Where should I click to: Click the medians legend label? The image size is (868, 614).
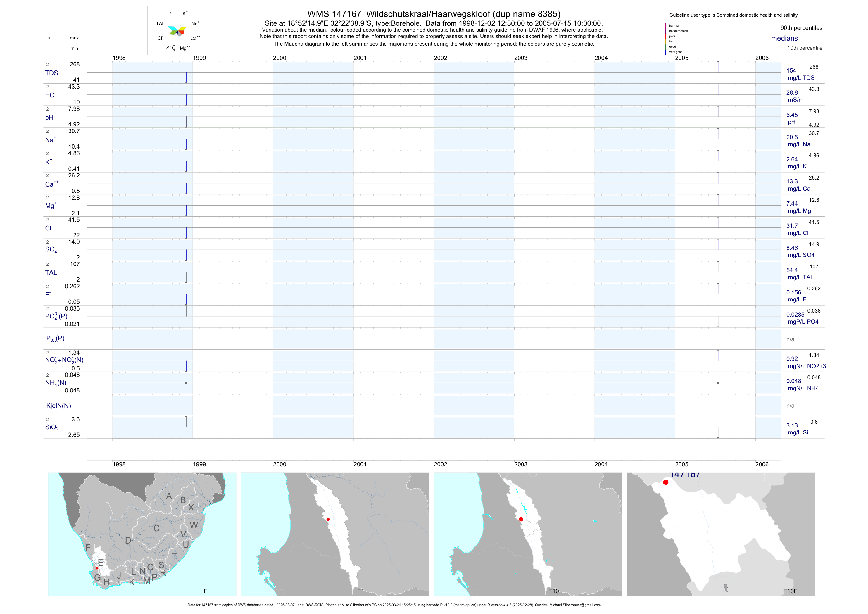tap(784, 38)
